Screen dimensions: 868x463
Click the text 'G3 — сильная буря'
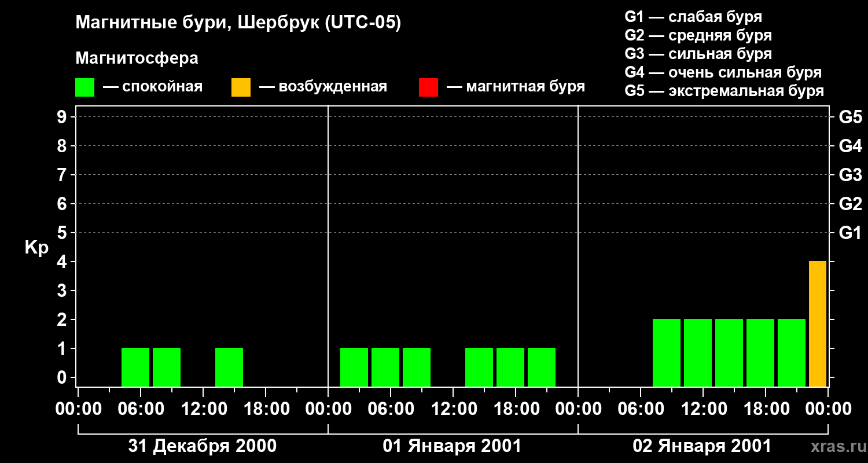[x=698, y=54]
